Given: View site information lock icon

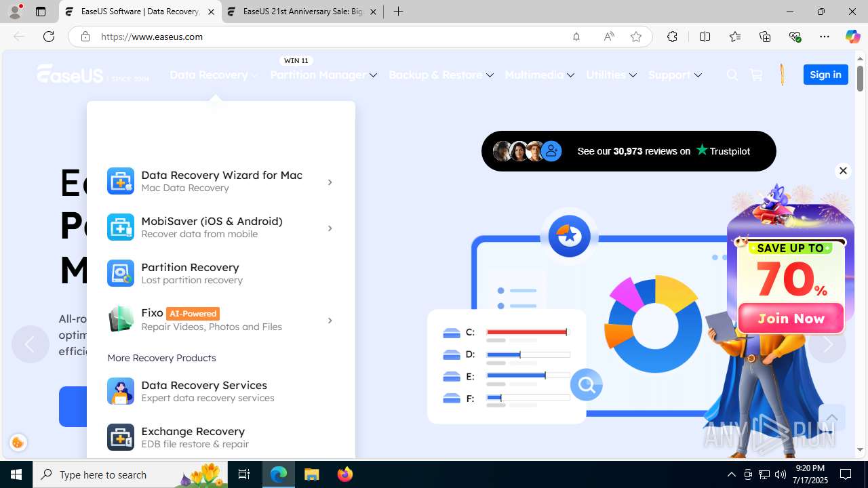Looking at the screenshot, I should tap(85, 37).
